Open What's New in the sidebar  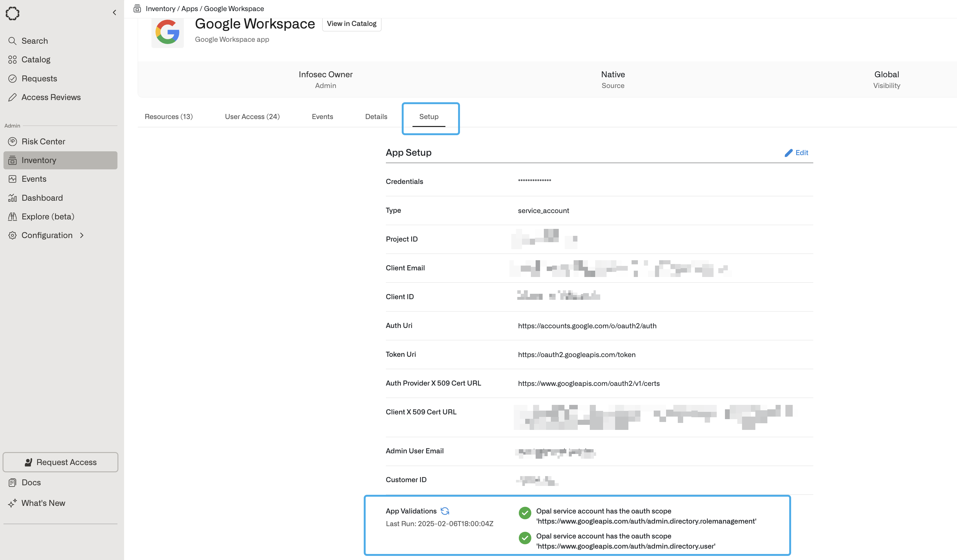[x=43, y=503]
